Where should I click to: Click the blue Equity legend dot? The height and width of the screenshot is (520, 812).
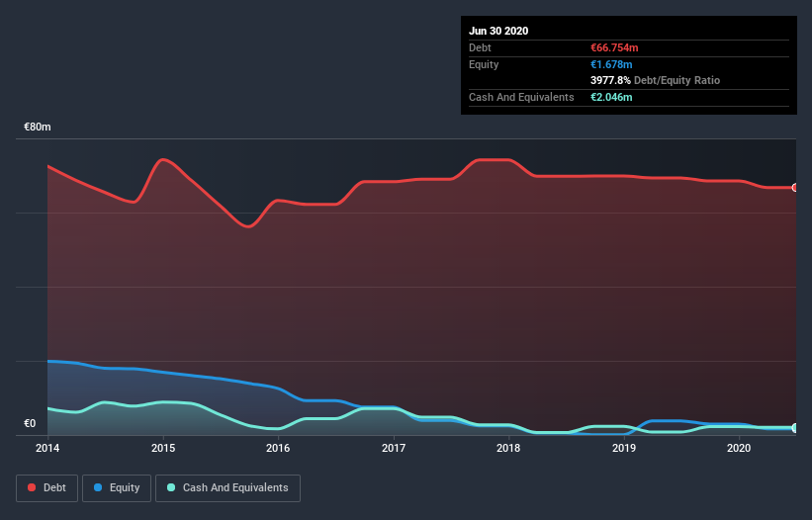[98, 487]
